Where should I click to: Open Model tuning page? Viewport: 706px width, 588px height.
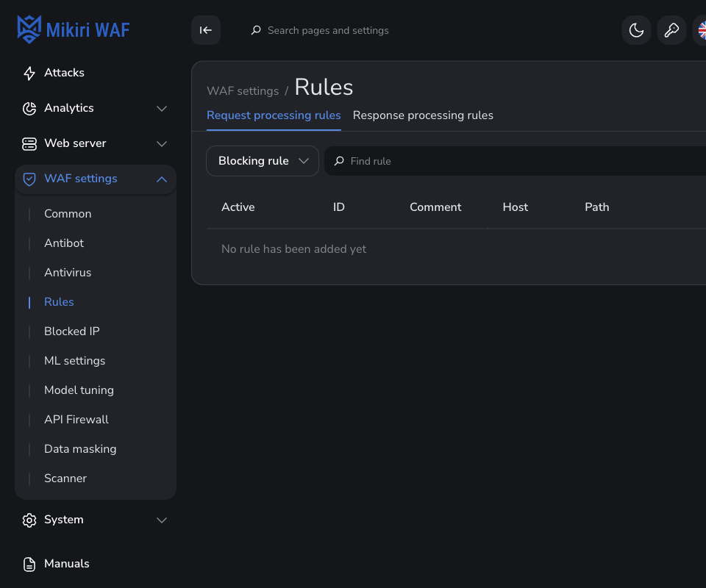pyautogui.click(x=79, y=390)
